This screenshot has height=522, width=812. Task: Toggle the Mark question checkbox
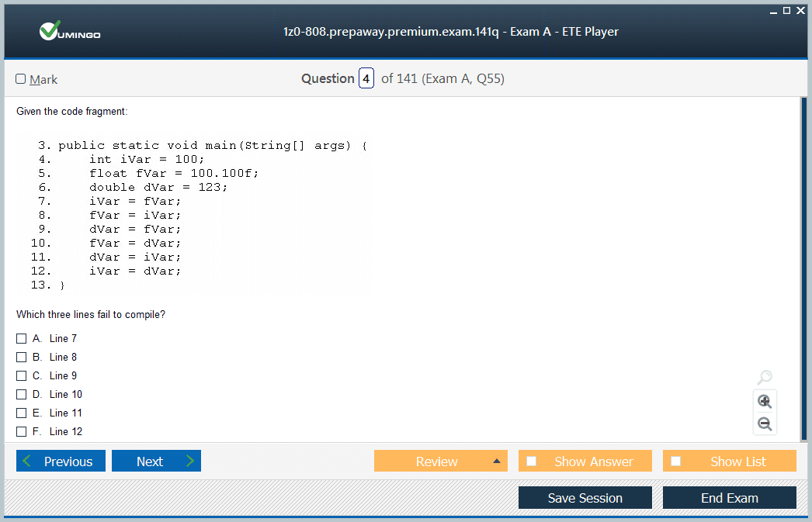[21, 79]
